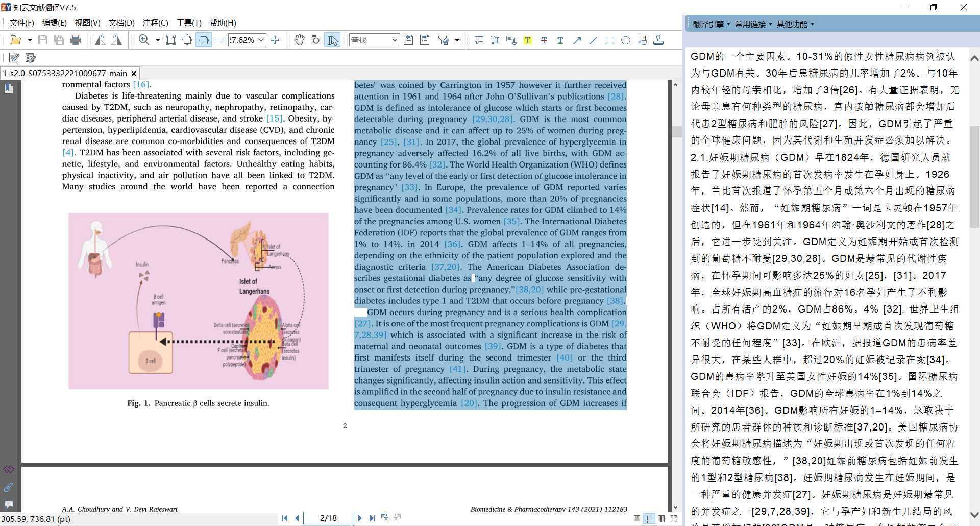Select the arrow drawing tool
Screen dimensions: 980x526
(577, 40)
